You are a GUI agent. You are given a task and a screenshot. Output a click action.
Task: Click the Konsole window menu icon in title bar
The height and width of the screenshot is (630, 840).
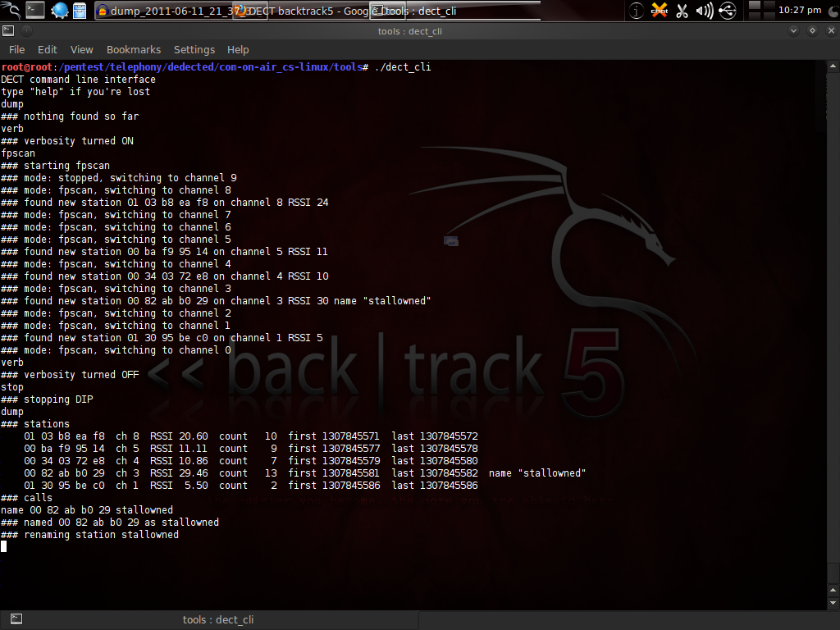(x=8, y=31)
